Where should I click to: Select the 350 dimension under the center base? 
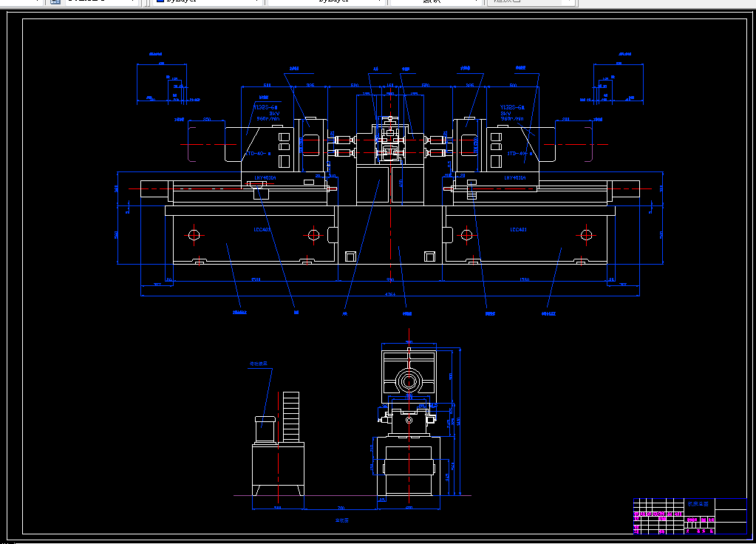click(x=390, y=279)
